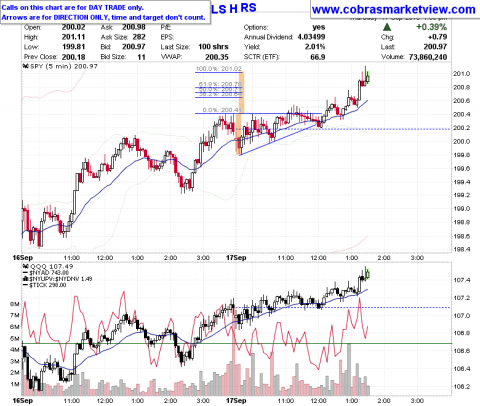480x406 pixels.
Task: Click the candlestick icon before SPY (5 min)
Action: click(25, 66)
